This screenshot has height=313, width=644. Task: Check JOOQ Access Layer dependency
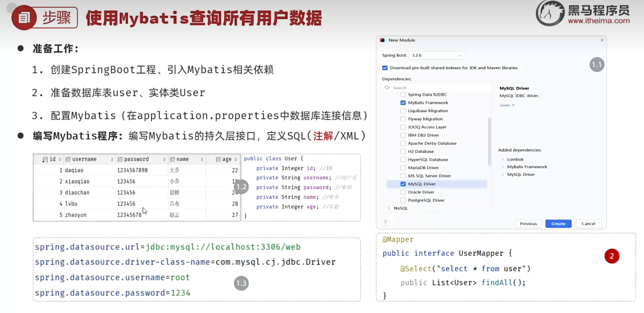(403, 127)
